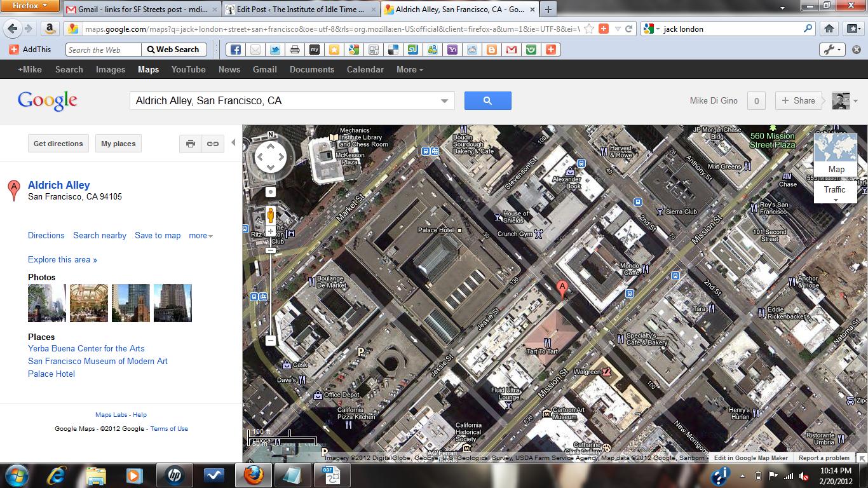The height and width of the screenshot is (488, 868).
Task: Toggle the Traffic layer on the map
Action: tap(834, 190)
